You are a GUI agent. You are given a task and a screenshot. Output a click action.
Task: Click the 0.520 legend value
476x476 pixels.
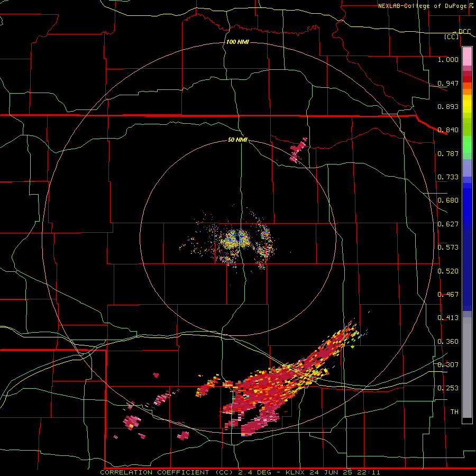(448, 271)
